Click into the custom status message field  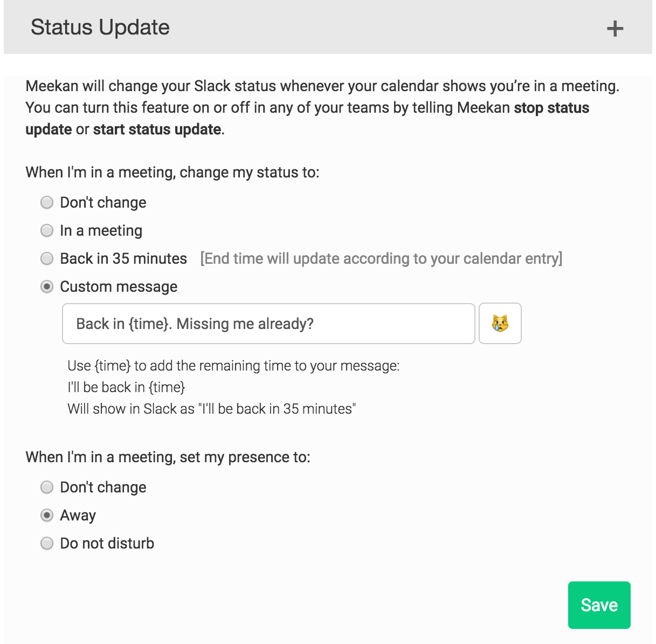(268, 324)
